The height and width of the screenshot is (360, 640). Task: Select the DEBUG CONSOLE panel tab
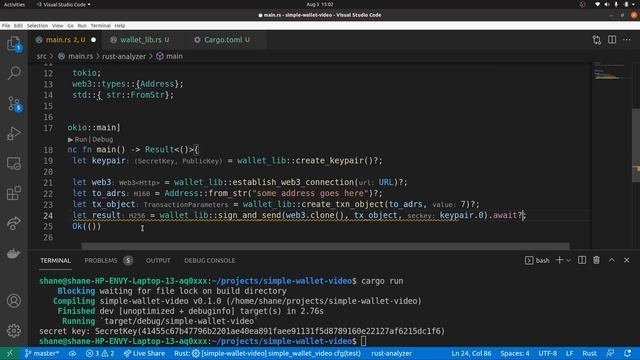209,260
